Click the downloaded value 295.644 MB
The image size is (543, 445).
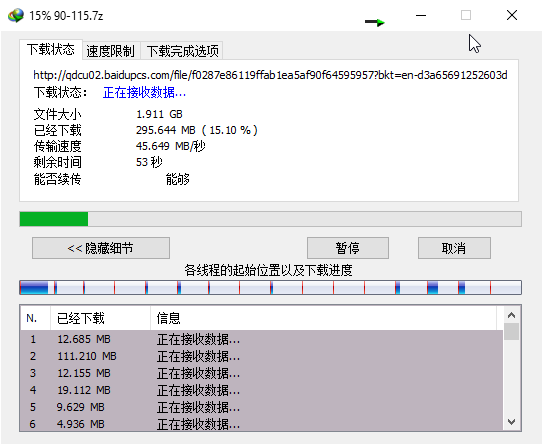click(196, 130)
